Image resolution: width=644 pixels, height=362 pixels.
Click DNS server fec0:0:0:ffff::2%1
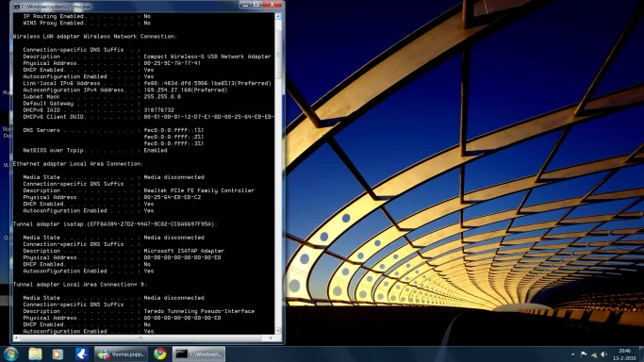coord(173,137)
